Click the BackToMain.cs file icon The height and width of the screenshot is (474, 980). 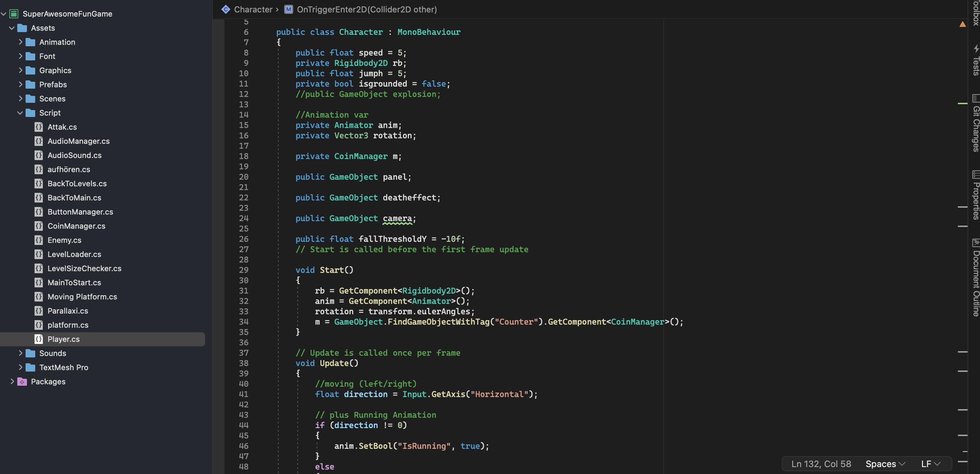(39, 198)
